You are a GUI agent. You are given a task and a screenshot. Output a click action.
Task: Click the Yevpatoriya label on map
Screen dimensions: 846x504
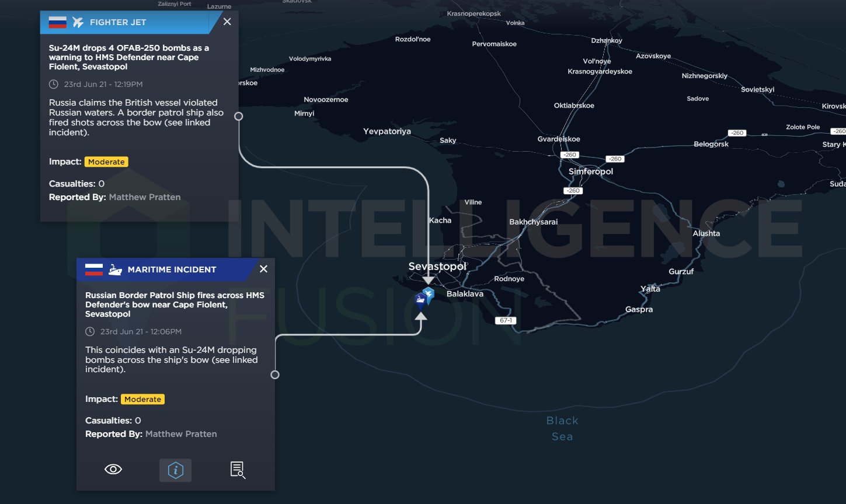(x=387, y=131)
